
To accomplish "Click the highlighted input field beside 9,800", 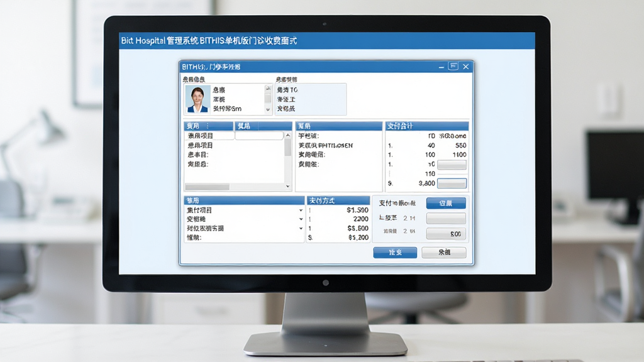I will pyautogui.click(x=452, y=184).
